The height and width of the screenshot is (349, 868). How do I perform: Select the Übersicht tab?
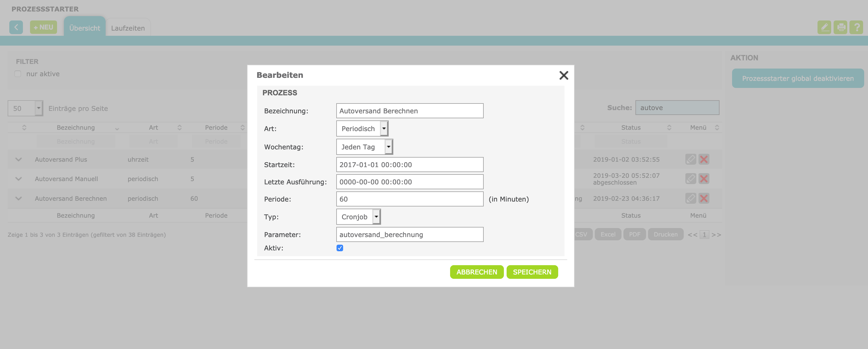[x=85, y=28]
